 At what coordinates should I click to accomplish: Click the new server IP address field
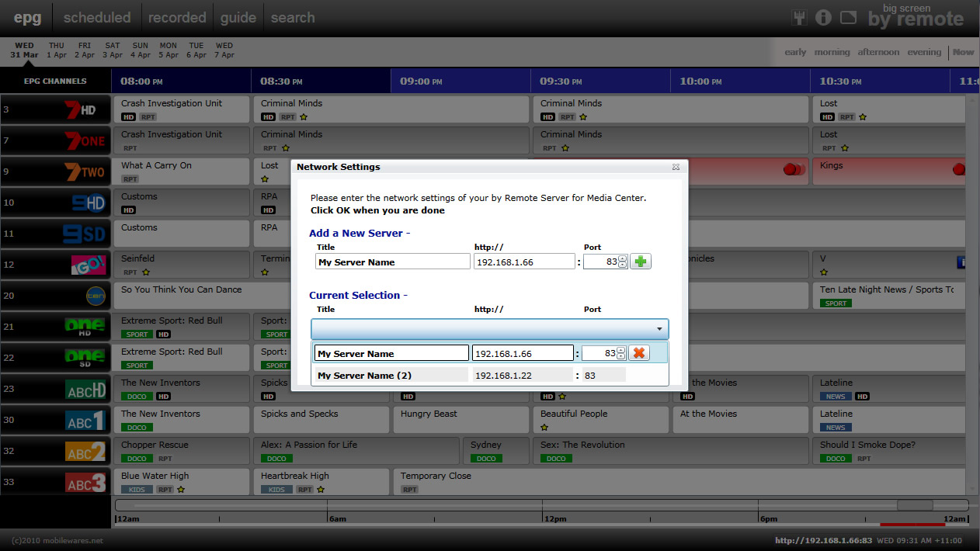point(524,262)
